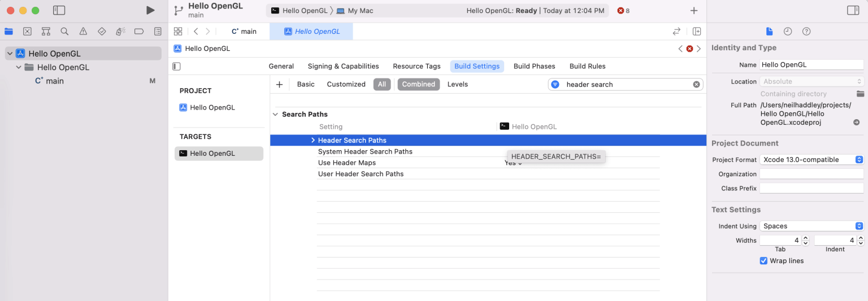The image size is (868, 301).
Task: Select the Levels view option
Action: coord(458,84)
